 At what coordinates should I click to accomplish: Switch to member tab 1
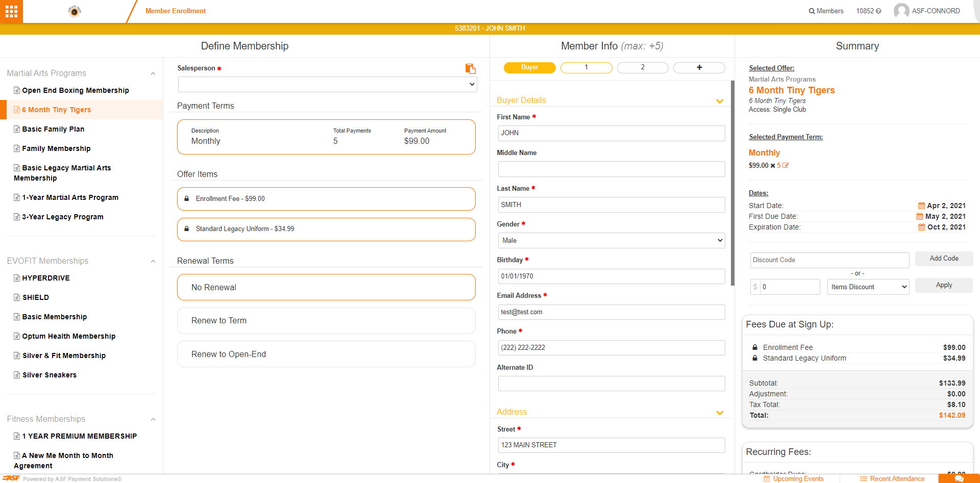586,67
